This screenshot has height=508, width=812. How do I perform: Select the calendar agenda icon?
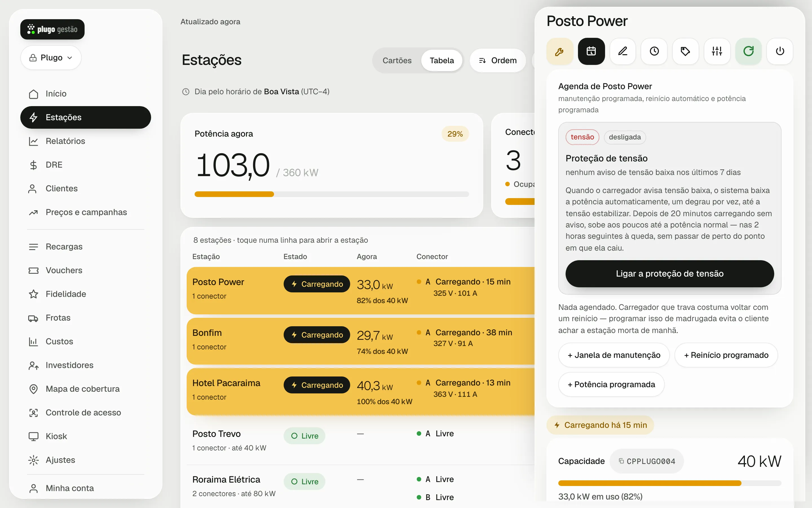(591, 51)
